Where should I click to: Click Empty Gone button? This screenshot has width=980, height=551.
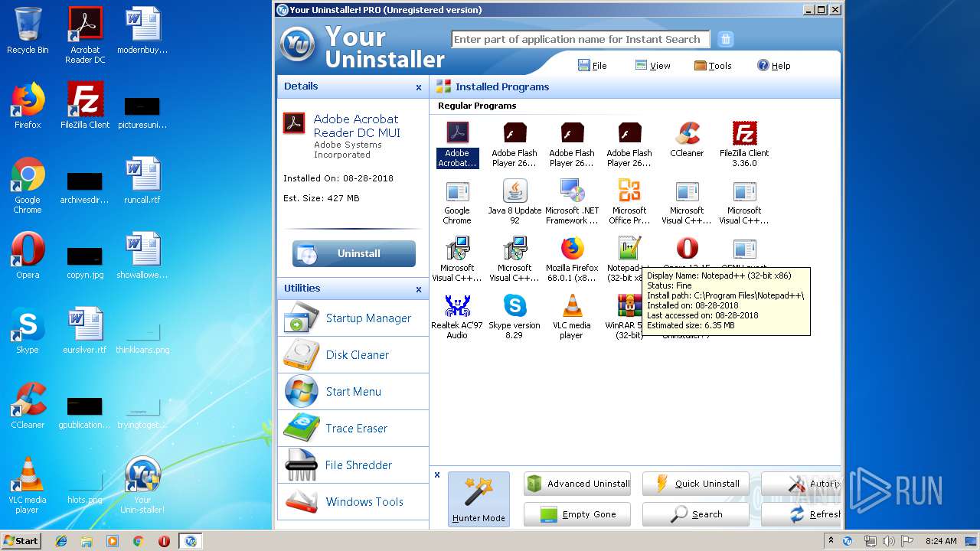coord(577,514)
